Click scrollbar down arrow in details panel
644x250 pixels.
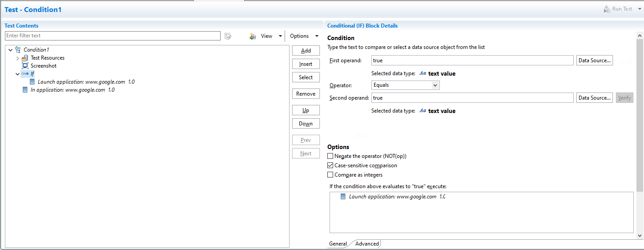tap(640, 236)
